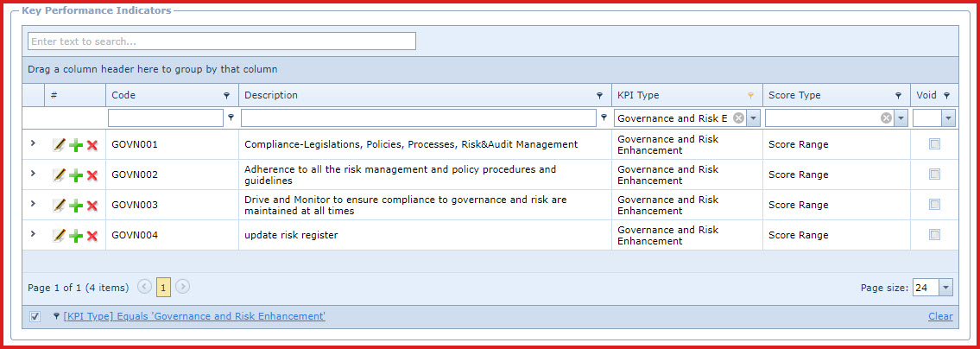
Task: Add new row using GOVN003 green plus
Action: click(x=76, y=206)
